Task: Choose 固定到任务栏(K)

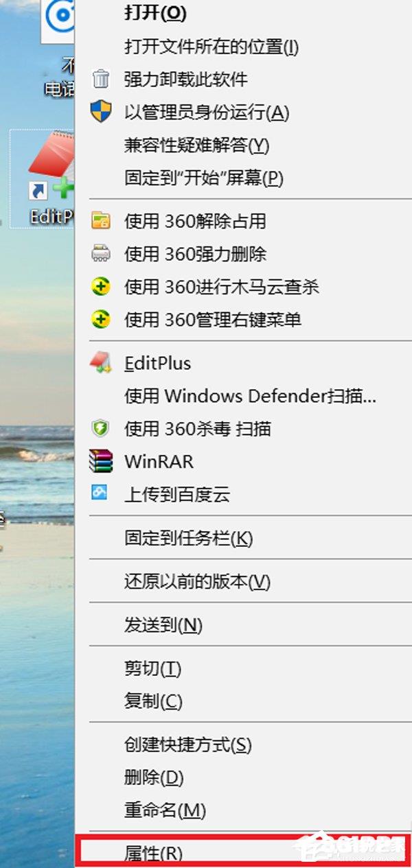Action: [189, 538]
